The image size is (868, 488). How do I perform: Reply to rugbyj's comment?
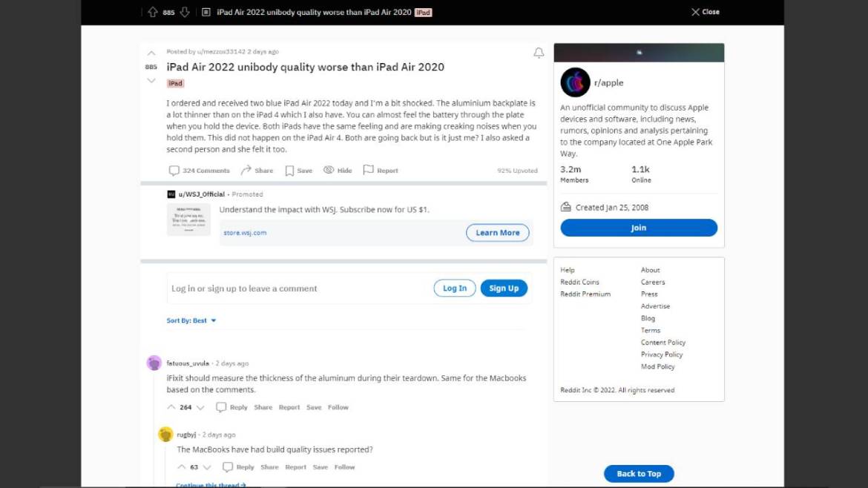239,467
